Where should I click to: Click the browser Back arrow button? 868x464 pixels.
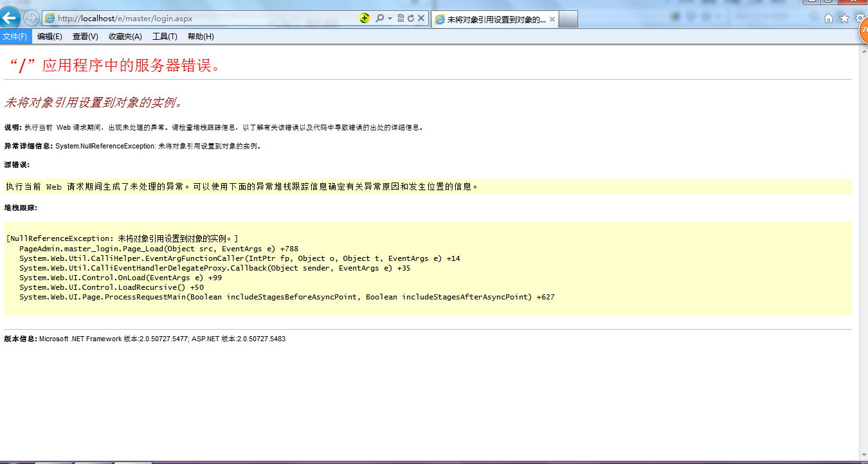click(x=11, y=18)
